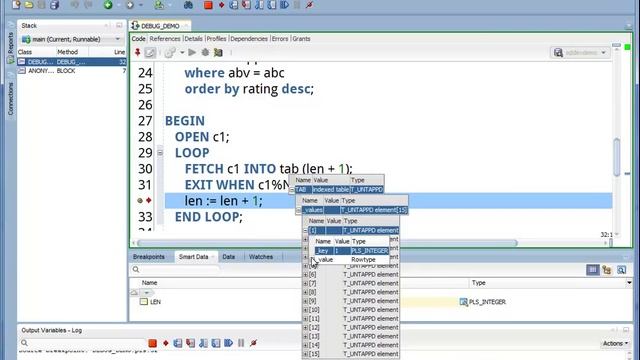Switch to the Details tab
The image size is (640, 360).
click(x=193, y=39)
